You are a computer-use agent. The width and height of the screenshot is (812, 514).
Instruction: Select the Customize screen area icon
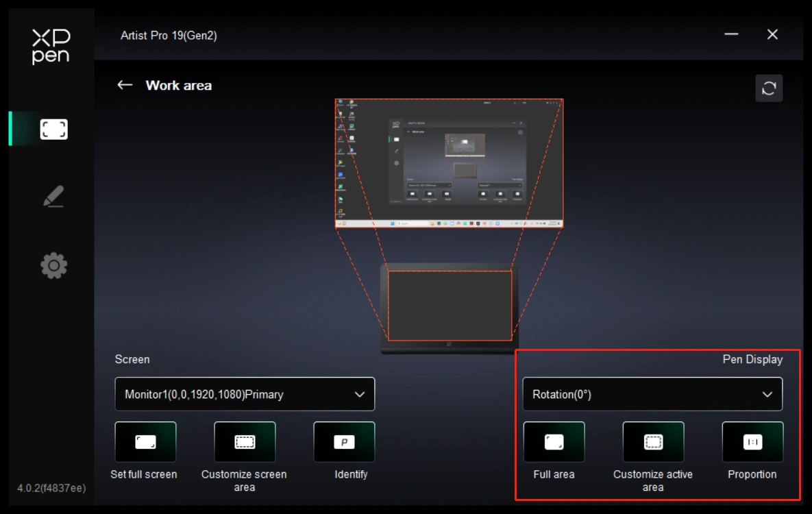245,442
